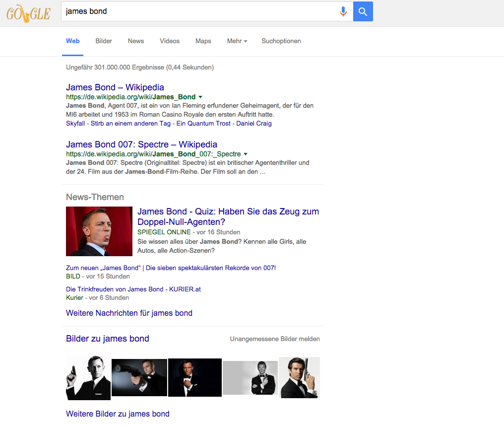
Task: Click the Spectre Wikipedia green URL text
Action: pos(153,154)
